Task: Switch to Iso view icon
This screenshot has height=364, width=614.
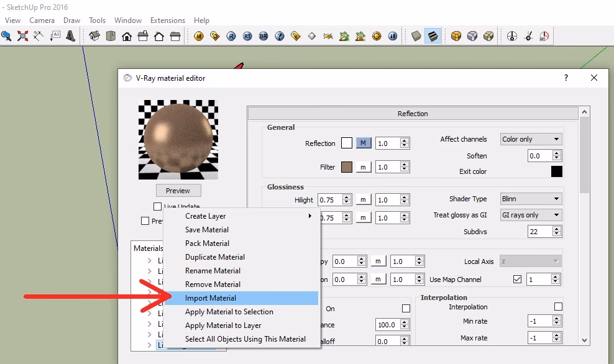Action: point(94,37)
